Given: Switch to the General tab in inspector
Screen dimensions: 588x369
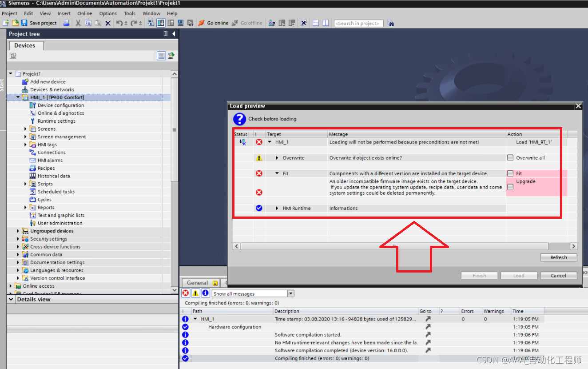Looking at the screenshot, I should click(201, 283).
